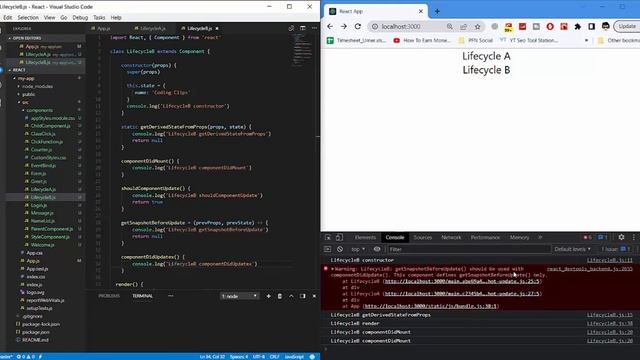This screenshot has width=640, height=360.
Task: Switch to the DevTools Memory tab
Action: tap(519, 238)
